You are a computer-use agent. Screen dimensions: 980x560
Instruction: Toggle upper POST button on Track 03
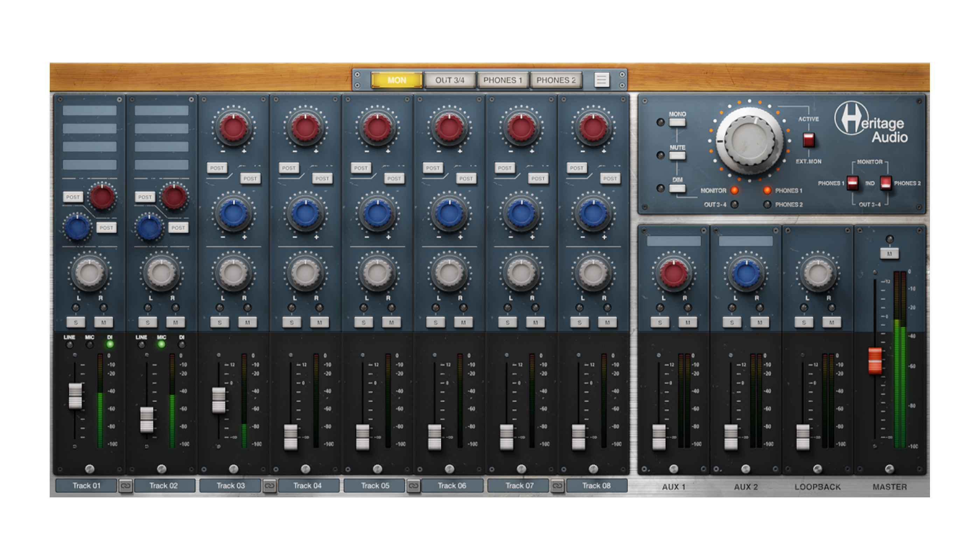[217, 168]
